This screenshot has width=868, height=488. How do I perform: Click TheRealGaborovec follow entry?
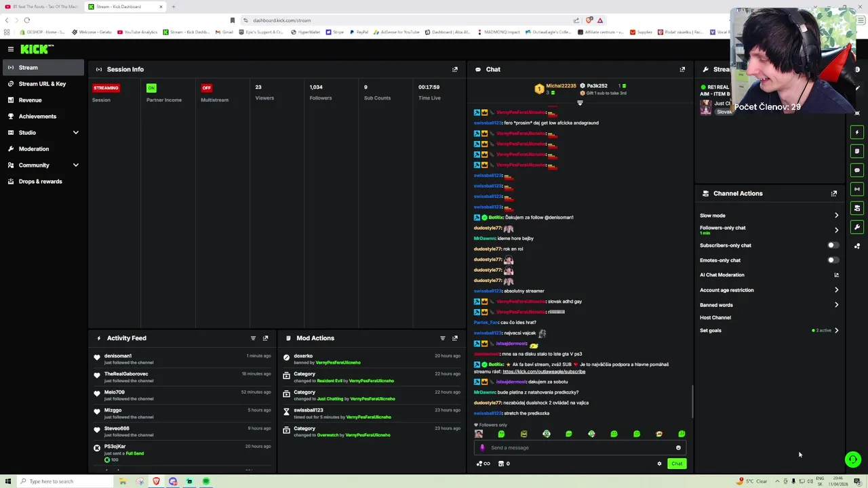183,377
